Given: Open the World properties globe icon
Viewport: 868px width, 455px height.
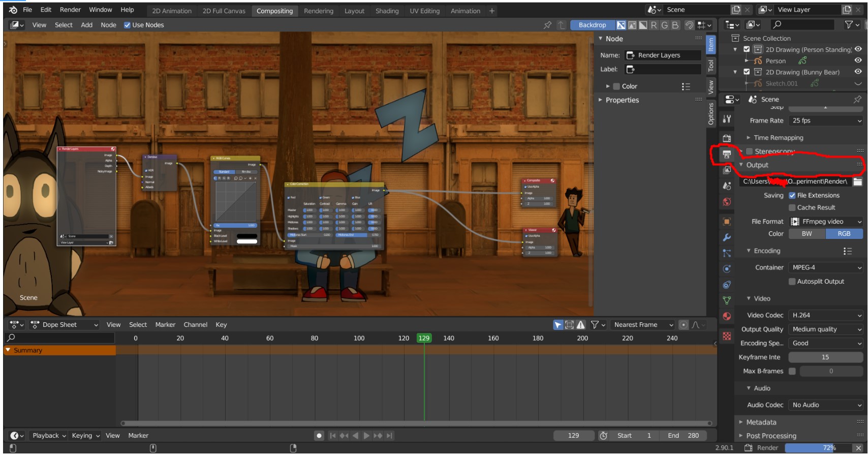Looking at the screenshot, I should 727,202.
